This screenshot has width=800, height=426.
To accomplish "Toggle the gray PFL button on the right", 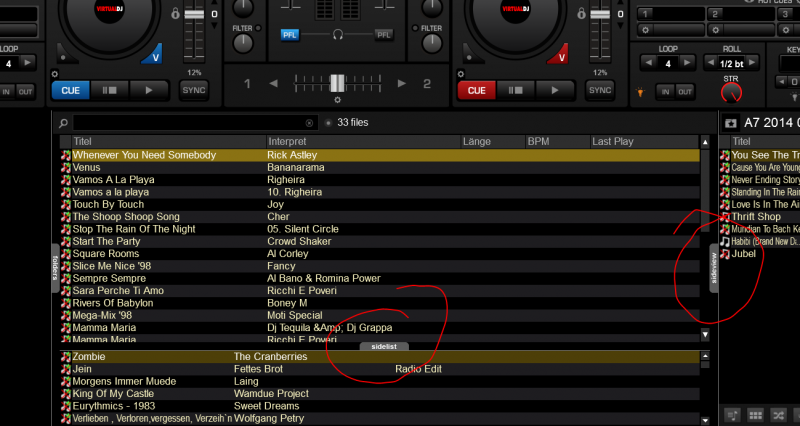I will [x=384, y=35].
